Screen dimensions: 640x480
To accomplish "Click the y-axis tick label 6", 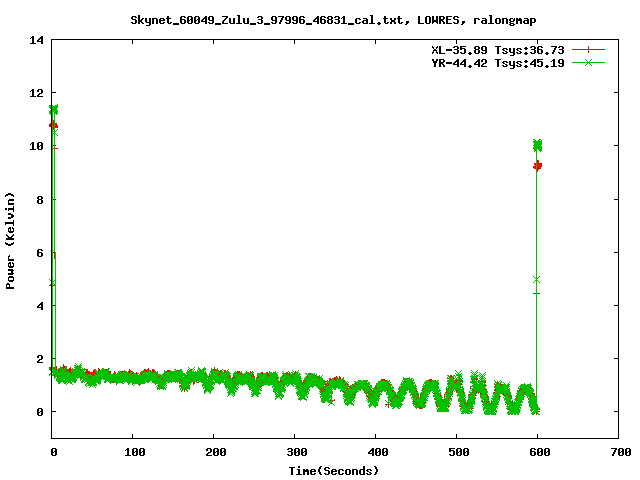I will point(40,253).
